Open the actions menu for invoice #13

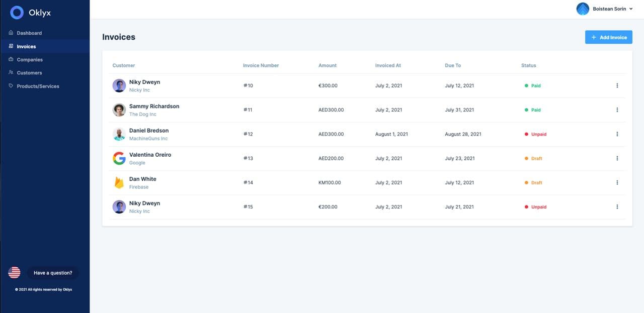click(617, 158)
